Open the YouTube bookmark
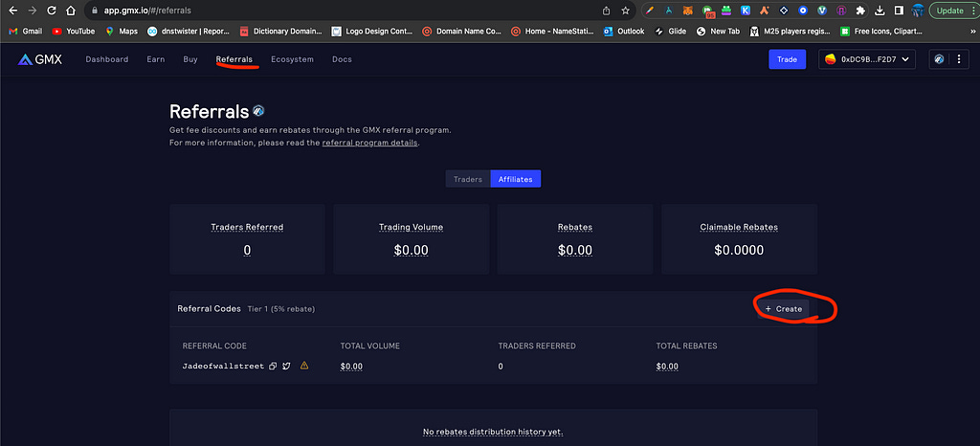Viewport: 980px width, 446px height. click(x=74, y=31)
